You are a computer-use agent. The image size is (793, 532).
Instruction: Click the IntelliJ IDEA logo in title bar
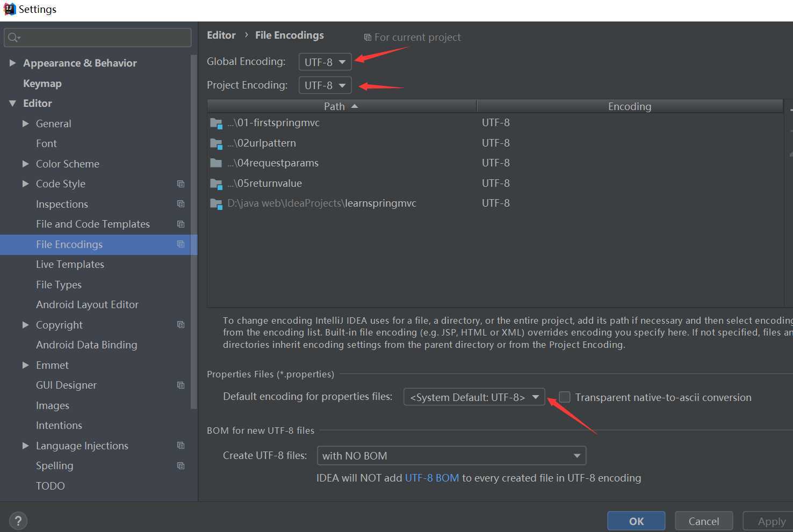click(9, 9)
